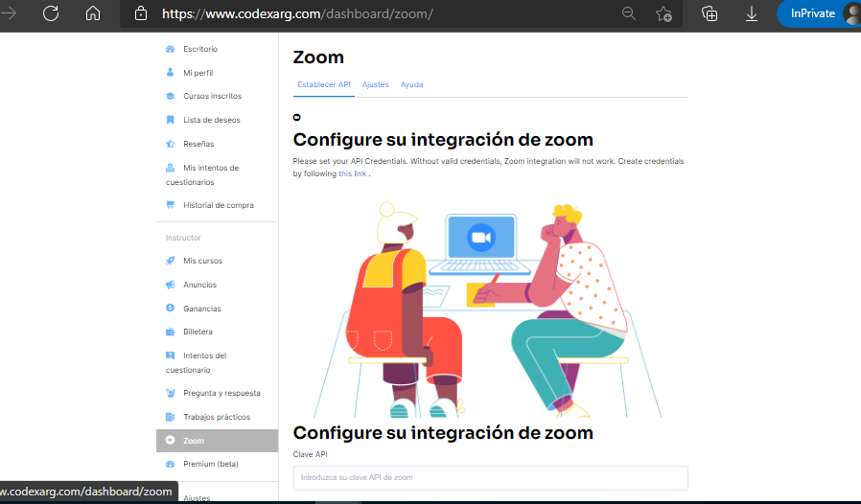This screenshot has width=861, height=504.
Task: Switch to the Ajustes tab
Action: [x=376, y=84]
